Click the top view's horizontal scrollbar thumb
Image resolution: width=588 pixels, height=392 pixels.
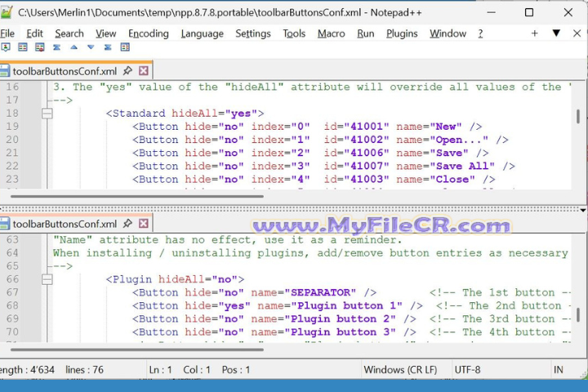(x=137, y=196)
